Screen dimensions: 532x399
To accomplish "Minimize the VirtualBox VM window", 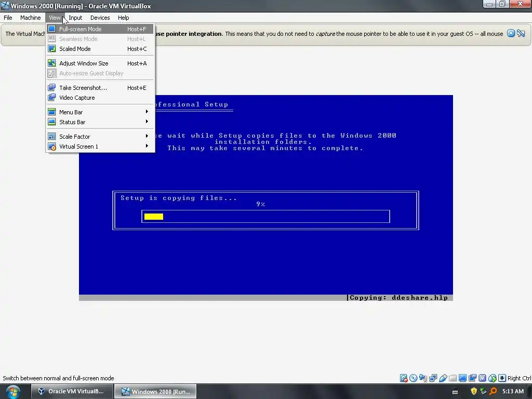I will (489, 4).
